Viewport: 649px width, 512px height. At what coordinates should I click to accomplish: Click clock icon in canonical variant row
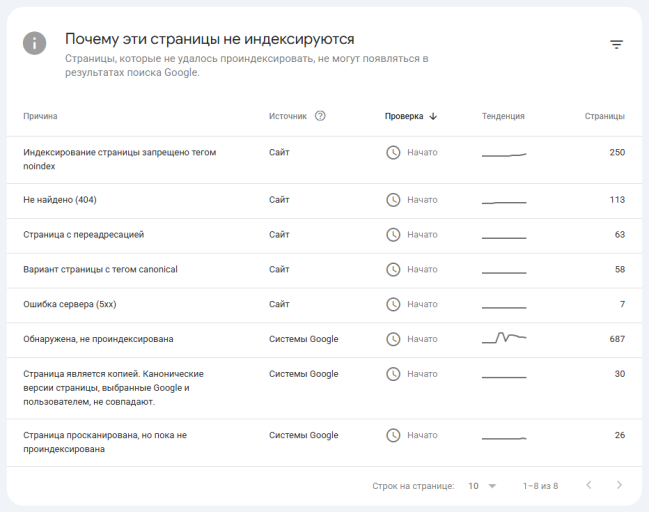tap(393, 269)
